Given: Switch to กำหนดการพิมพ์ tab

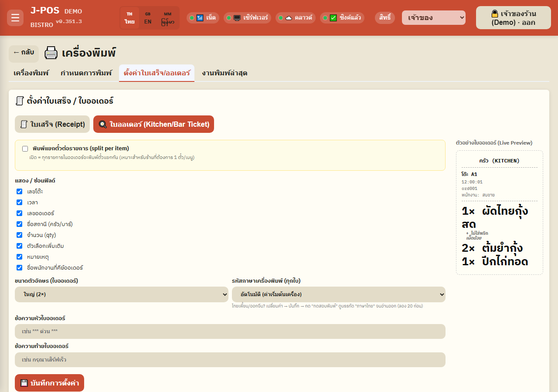Looking at the screenshot, I should pos(86,73).
